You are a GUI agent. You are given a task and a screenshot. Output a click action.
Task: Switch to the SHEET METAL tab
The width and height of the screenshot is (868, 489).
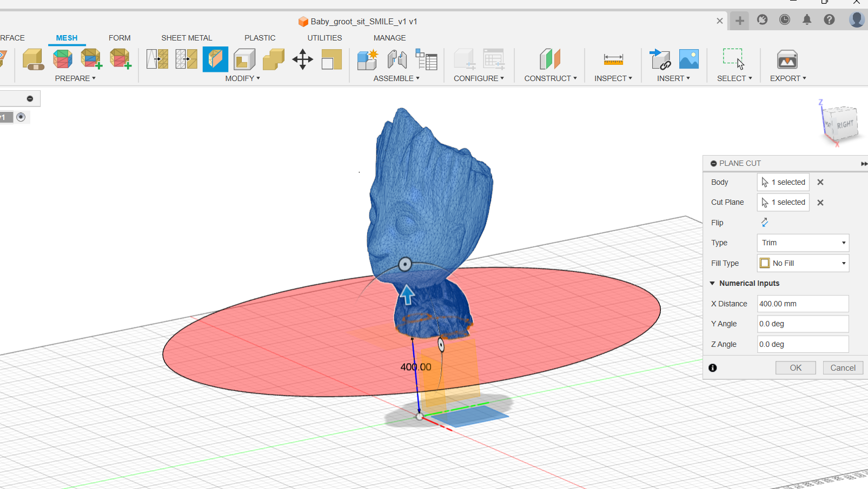coord(187,38)
